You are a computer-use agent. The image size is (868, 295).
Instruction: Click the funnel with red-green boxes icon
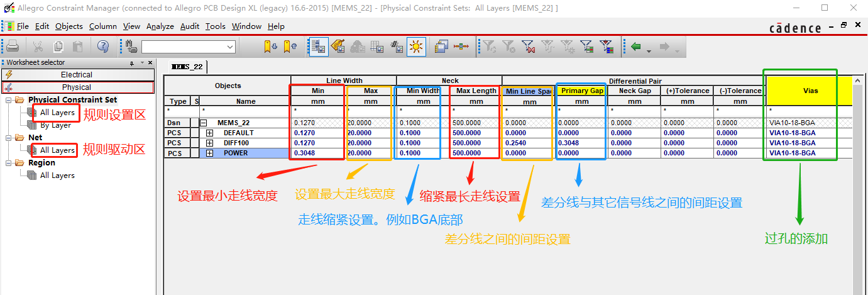(586, 46)
